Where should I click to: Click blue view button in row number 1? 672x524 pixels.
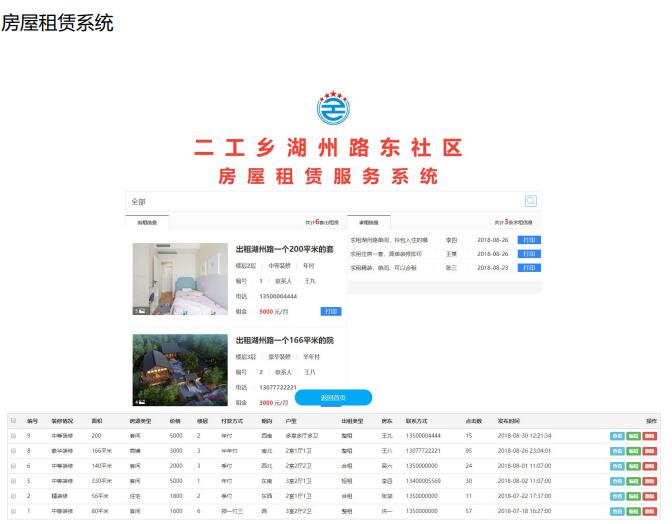click(x=617, y=511)
